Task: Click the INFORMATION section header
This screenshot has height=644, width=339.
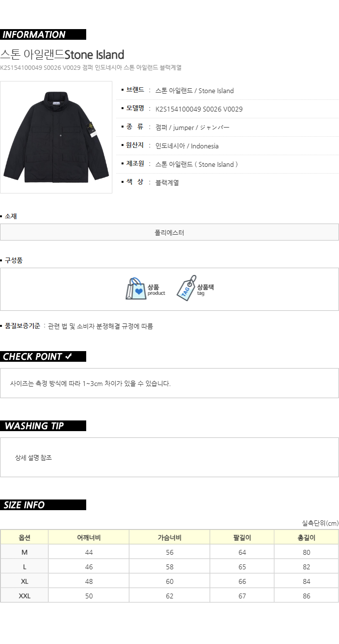Action: 43,34
